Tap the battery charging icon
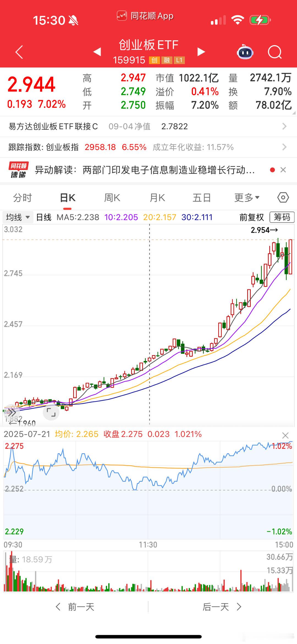Viewport: 297px width, 644px height. pos(260,20)
